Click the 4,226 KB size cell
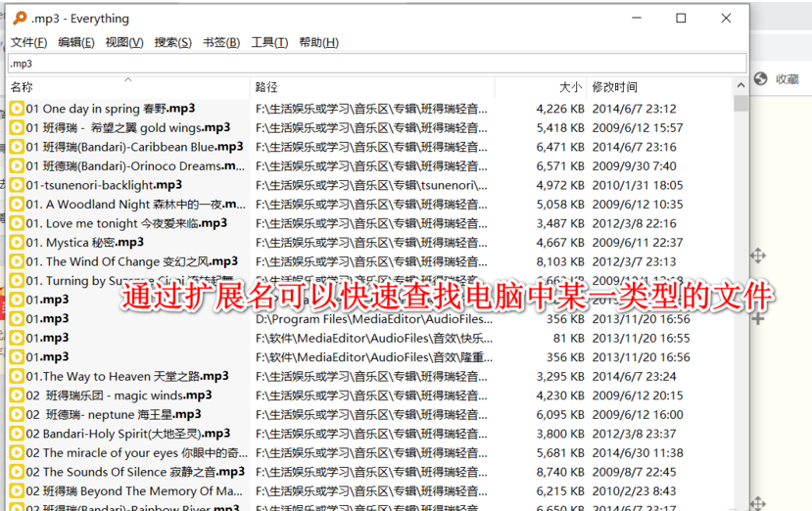Image resolution: width=812 pixels, height=511 pixels. point(560,109)
